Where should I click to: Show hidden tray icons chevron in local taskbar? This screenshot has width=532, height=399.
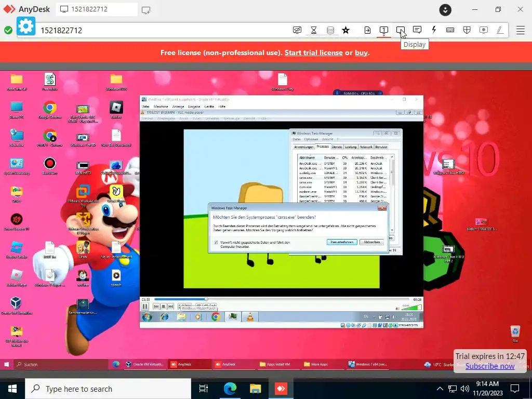click(x=440, y=389)
